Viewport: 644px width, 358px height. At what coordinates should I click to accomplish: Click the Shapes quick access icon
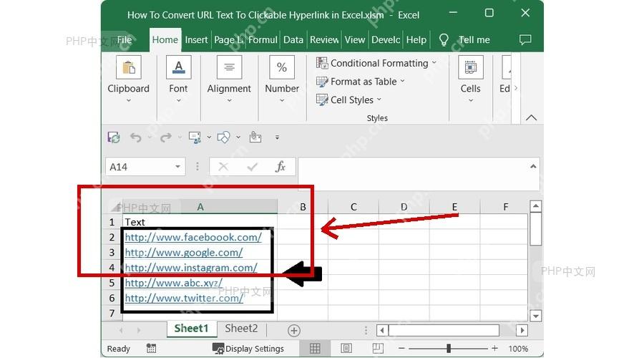[x=223, y=137]
